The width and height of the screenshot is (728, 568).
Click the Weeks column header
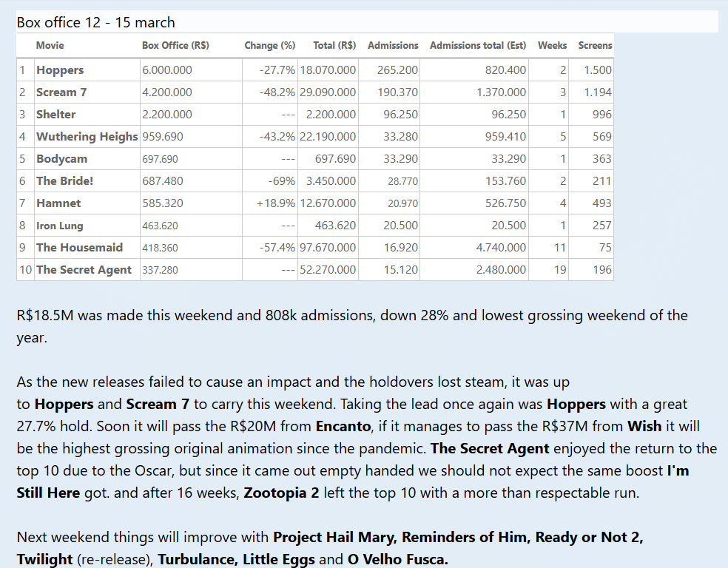(552, 45)
